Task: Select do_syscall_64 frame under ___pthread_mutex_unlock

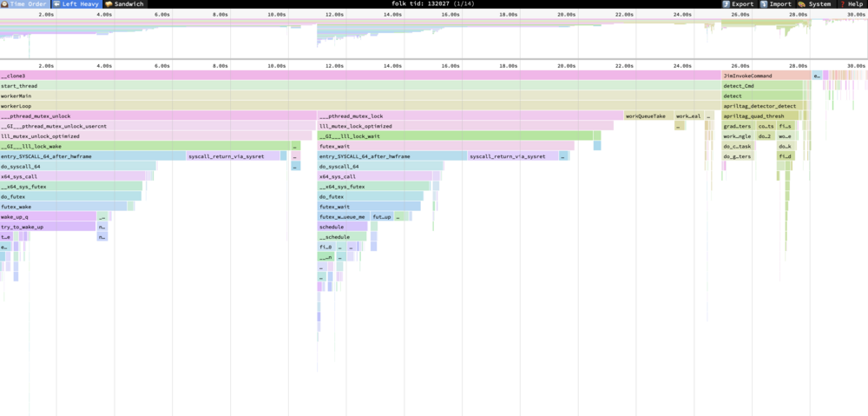Action: pos(78,166)
